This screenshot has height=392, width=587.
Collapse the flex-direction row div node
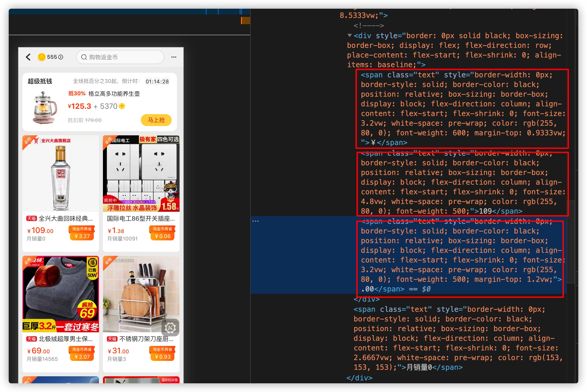tap(350, 36)
